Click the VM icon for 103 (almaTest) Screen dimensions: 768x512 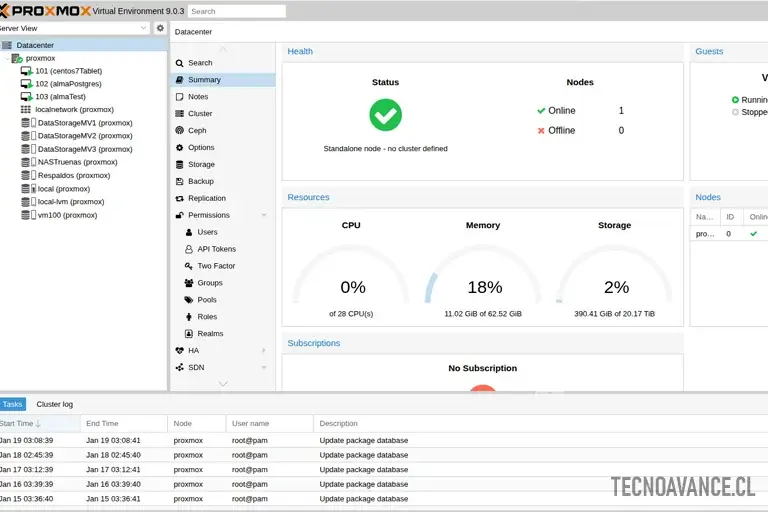click(x=26, y=97)
